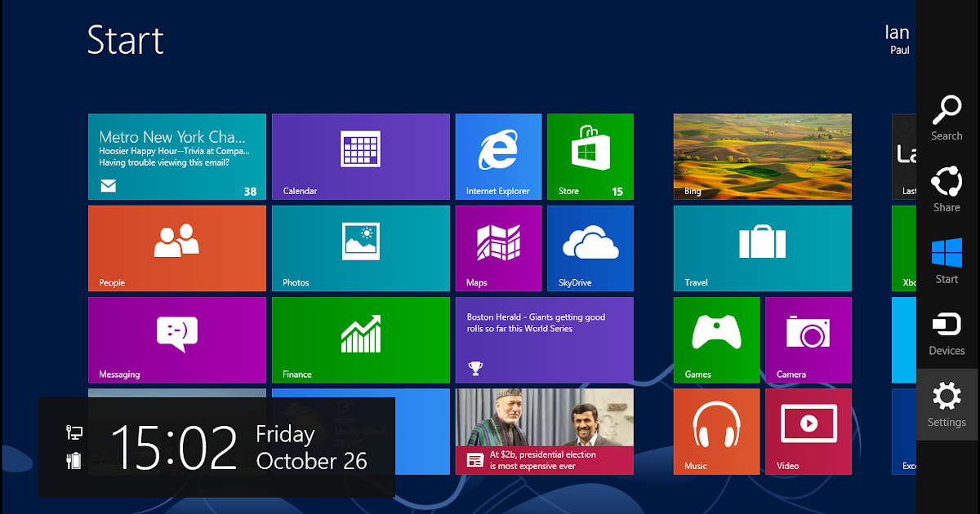Image resolution: width=980 pixels, height=514 pixels.
Task: Click the trophy icon on the Sports tile
Action: 474,368
